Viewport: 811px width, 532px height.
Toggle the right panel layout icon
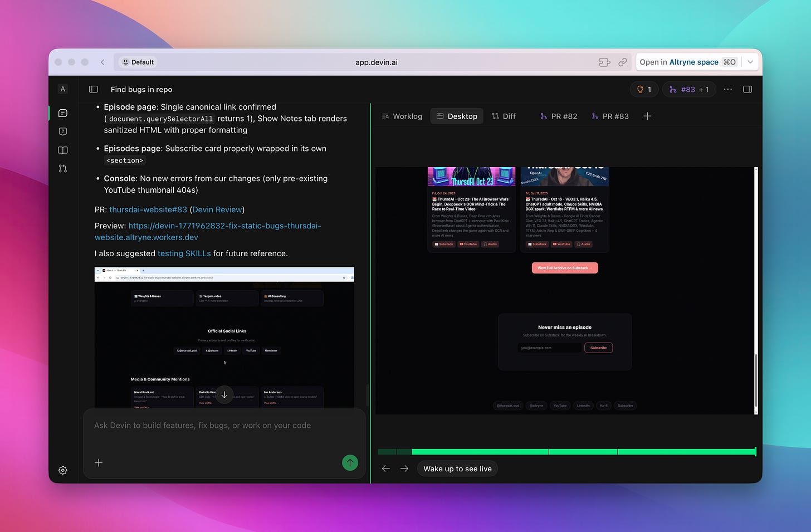(748, 89)
